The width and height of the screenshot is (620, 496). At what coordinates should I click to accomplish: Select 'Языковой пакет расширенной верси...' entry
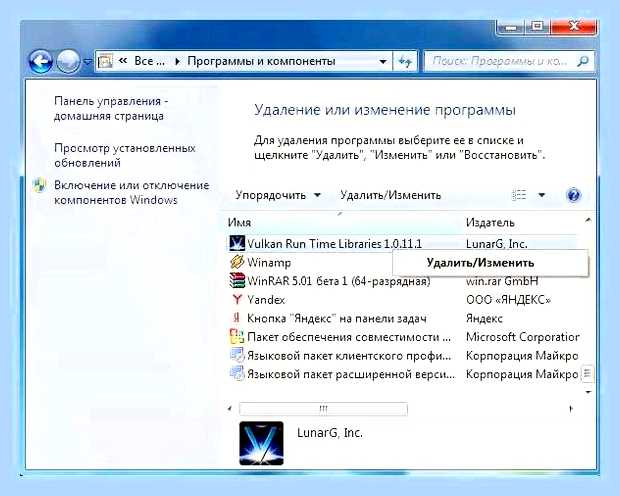[351, 374]
